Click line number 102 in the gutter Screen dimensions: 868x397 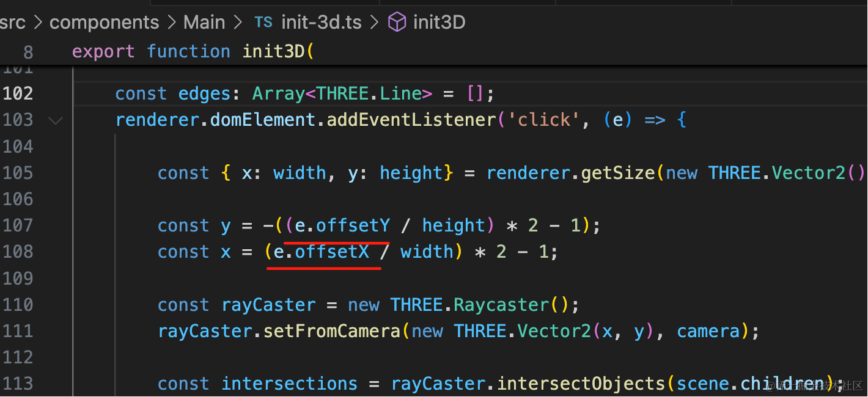[x=18, y=93]
